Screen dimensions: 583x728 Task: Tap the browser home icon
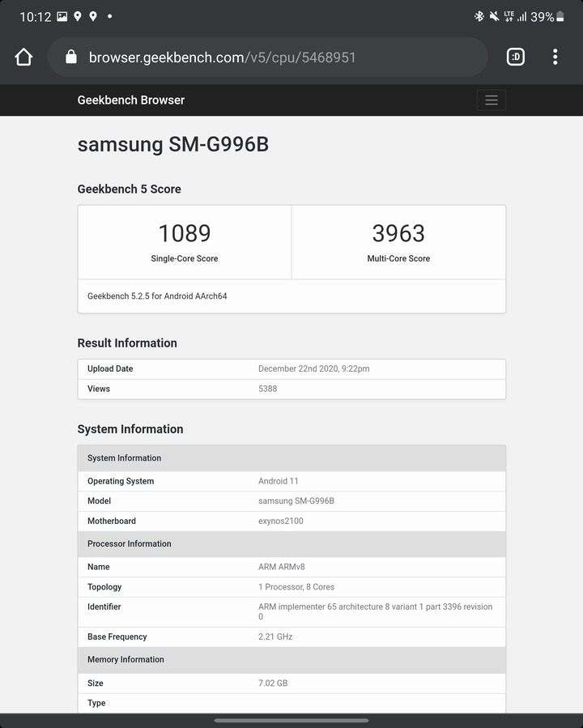pyautogui.click(x=23, y=57)
